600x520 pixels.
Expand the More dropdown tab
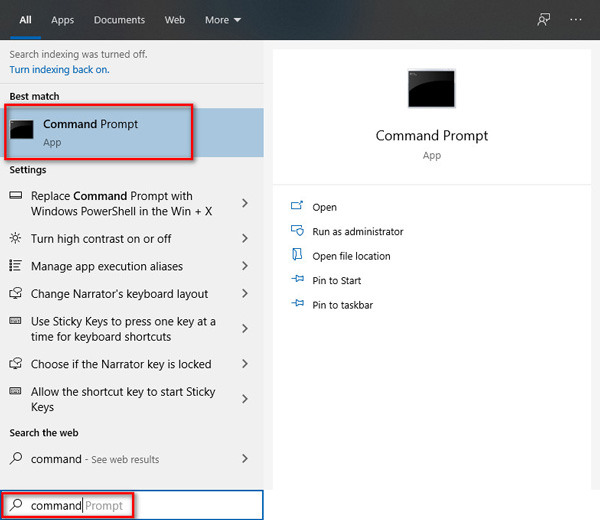pyautogui.click(x=222, y=20)
